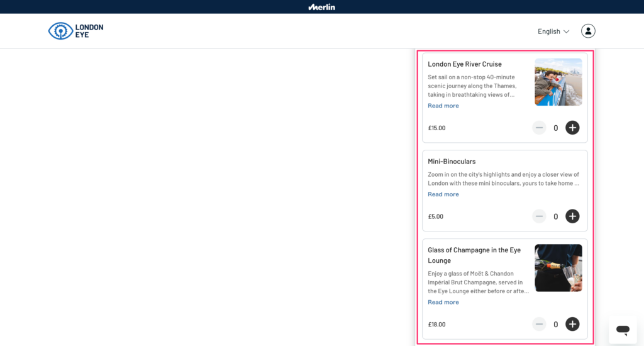The image size is (644, 346).
Task: Read more about Glass of Champagne
Action: [x=443, y=302]
